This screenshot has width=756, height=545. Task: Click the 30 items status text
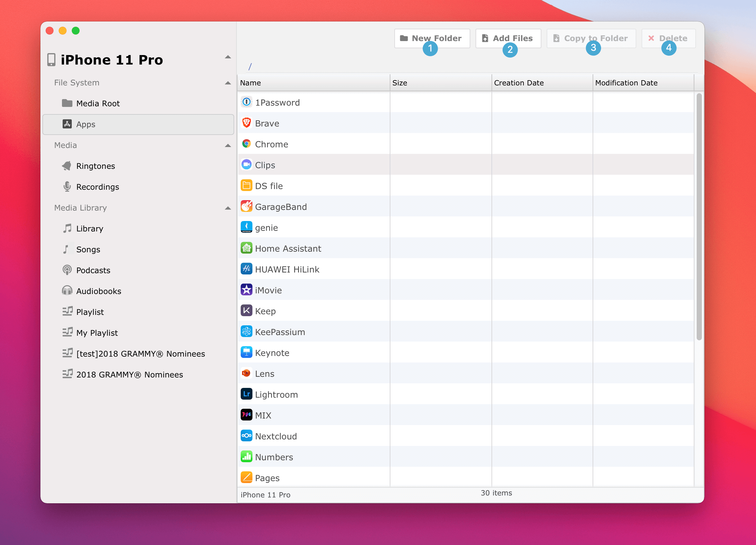pyautogui.click(x=496, y=493)
